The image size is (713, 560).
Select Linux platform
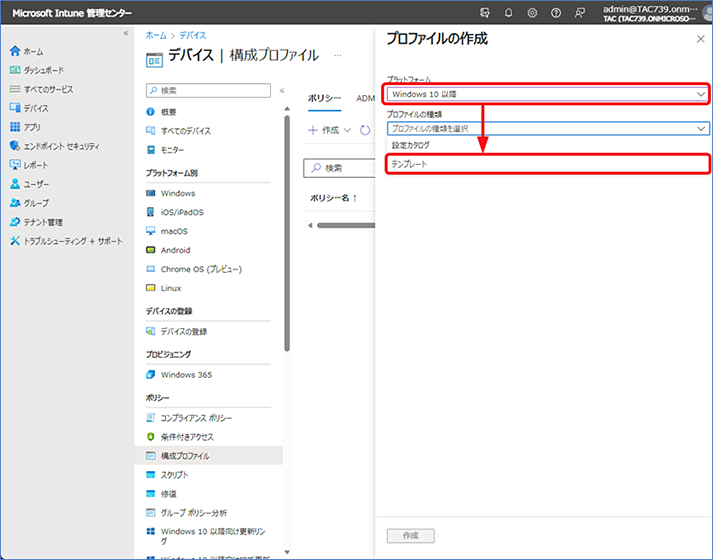click(163, 288)
